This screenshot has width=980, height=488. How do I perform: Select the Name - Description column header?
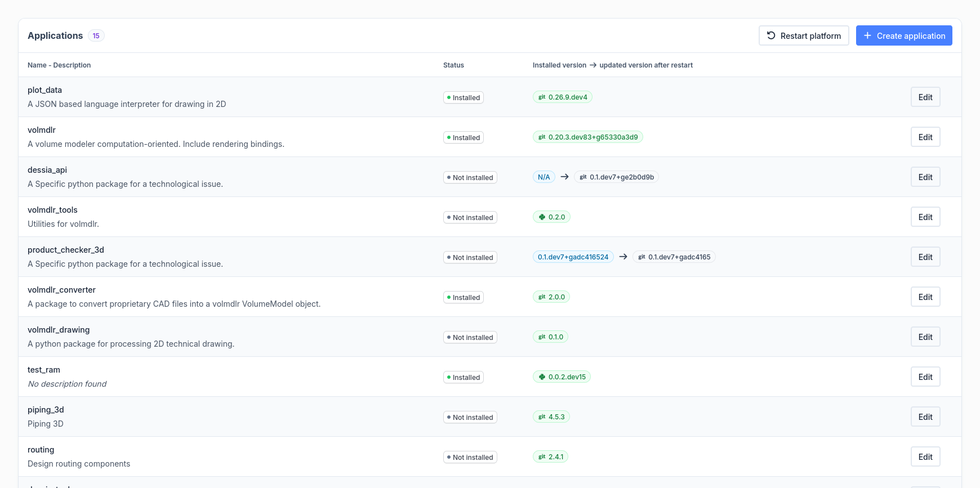coord(59,65)
